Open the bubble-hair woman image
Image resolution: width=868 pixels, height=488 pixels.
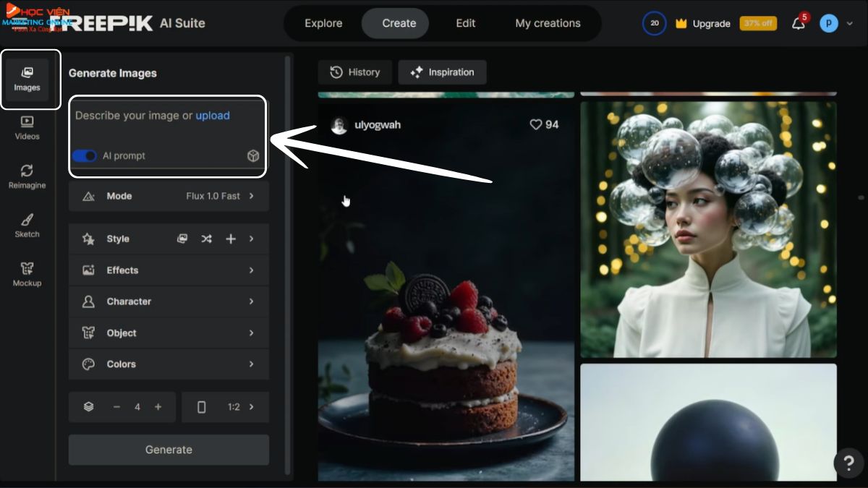click(x=708, y=229)
